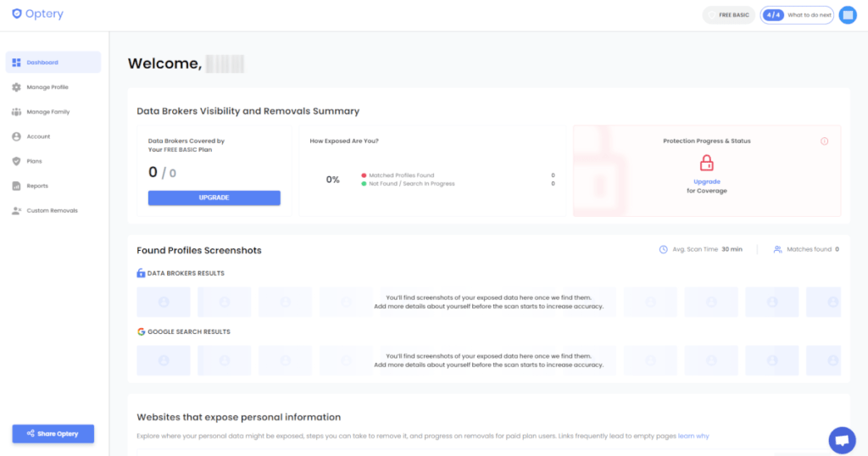The height and width of the screenshot is (456, 868).
Task: Click the red lock icon
Action: (x=707, y=164)
